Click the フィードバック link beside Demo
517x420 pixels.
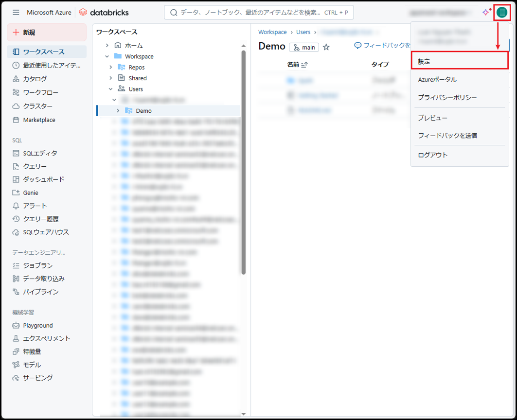[382, 46]
